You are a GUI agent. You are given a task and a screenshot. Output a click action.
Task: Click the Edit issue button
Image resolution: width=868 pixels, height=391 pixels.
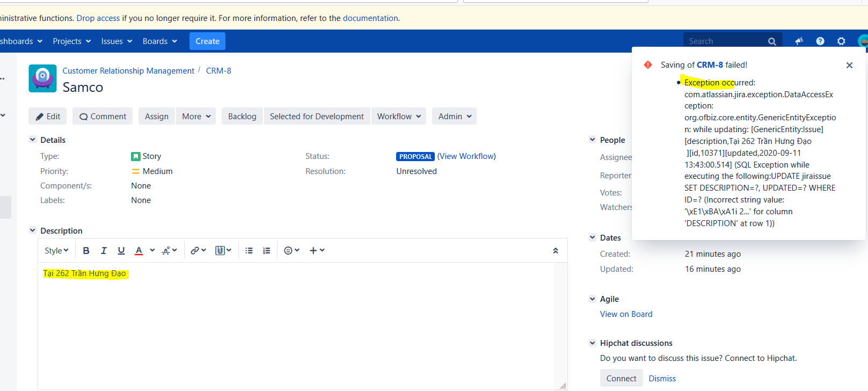coord(48,117)
